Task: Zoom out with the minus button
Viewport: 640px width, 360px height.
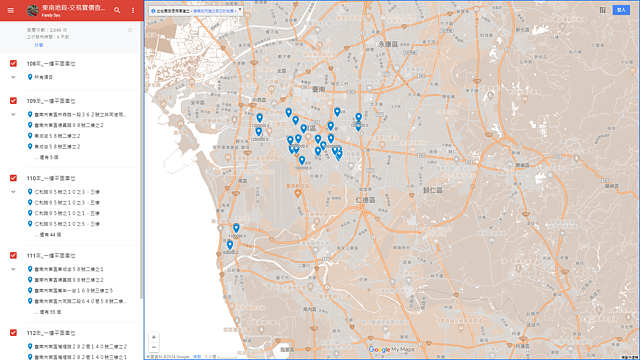Action: [153, 347]
